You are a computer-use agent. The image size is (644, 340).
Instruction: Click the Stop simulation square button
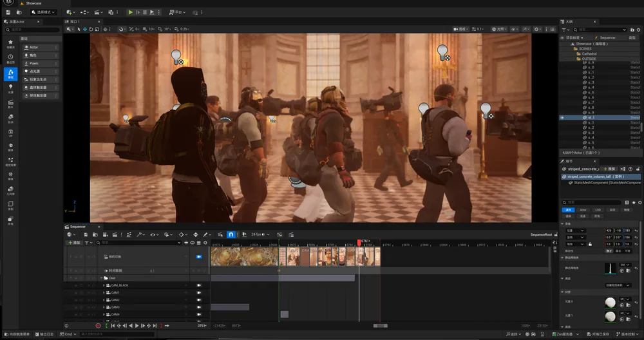[144, 12]
